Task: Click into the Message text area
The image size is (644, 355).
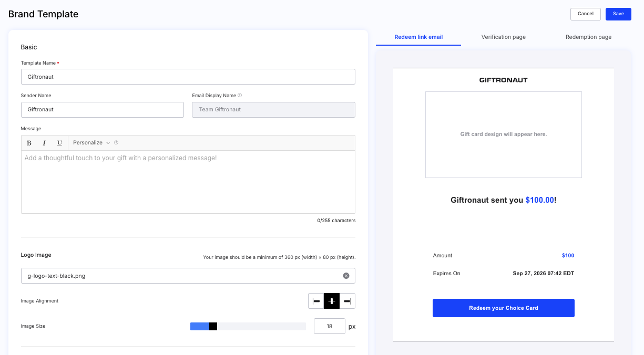Action: click(188, 182)
